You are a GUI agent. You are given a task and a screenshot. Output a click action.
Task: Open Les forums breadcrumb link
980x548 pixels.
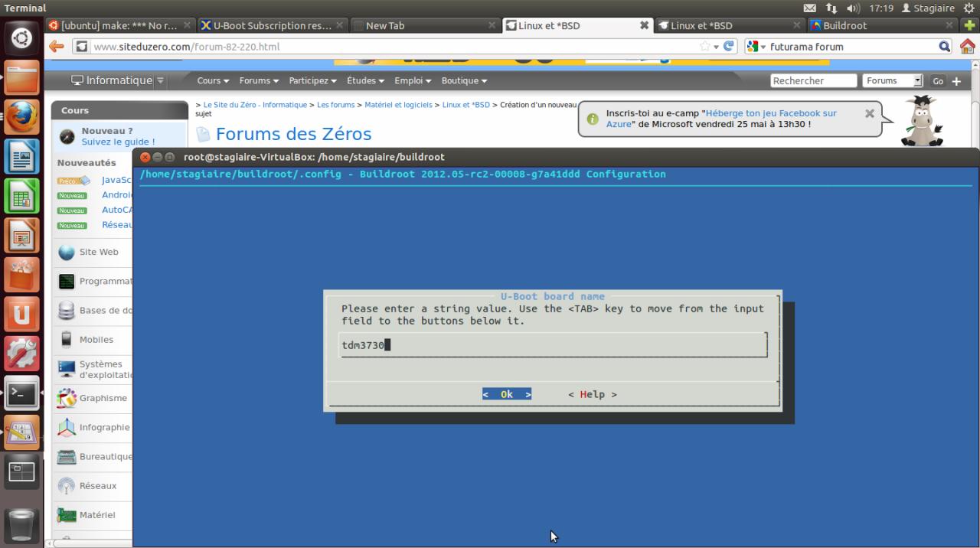point(336,105)
